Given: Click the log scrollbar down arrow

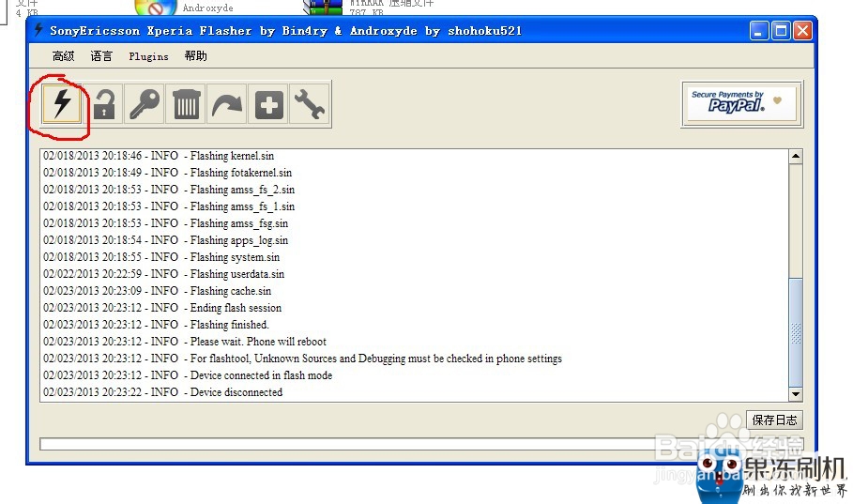Looking at the screenshot, I should tap(796, 394).
